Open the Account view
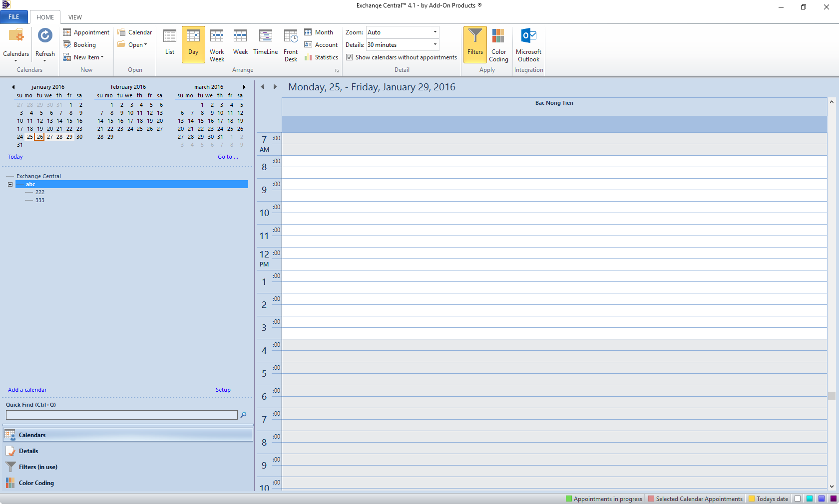Viewport: 839px width, 504px height. (321, 45)
